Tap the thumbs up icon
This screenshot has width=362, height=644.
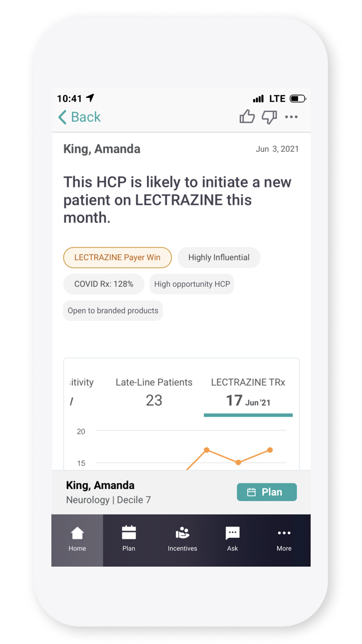(x=247, y=117)
